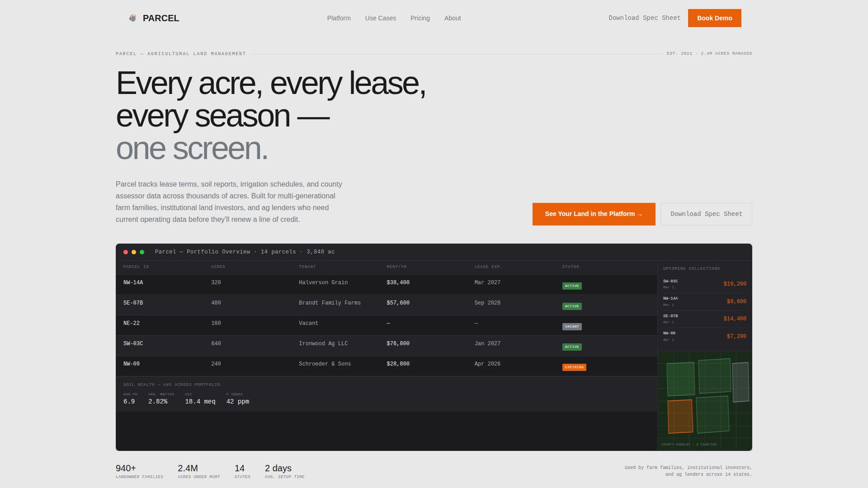868x488 pixels.
Task: Click the $38,400 rent value
Action: [398, 282]
